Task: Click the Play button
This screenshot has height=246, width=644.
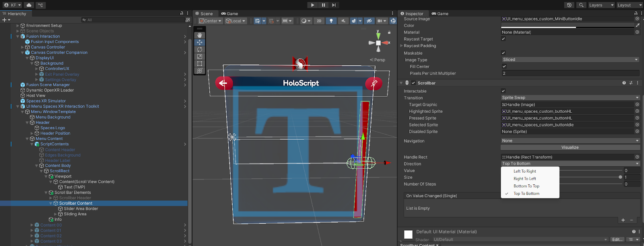Action: click(x=312, y=5)
